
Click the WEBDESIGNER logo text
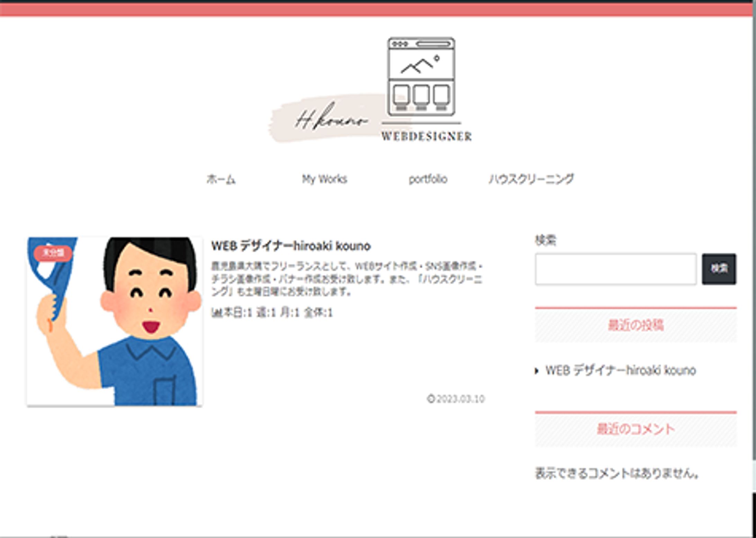pyautogui.click(x=426, y=136)
